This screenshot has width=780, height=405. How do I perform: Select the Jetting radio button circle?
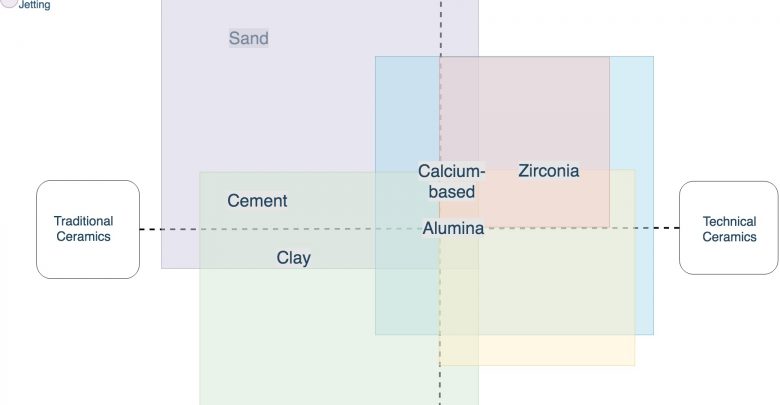point(9,4)
